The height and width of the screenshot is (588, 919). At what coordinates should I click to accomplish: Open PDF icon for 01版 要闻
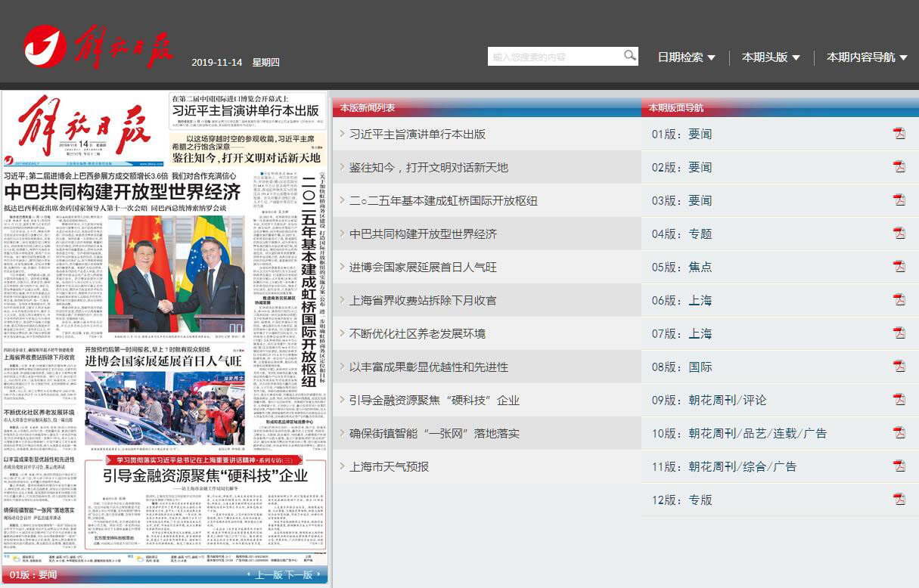pos(899,134)
